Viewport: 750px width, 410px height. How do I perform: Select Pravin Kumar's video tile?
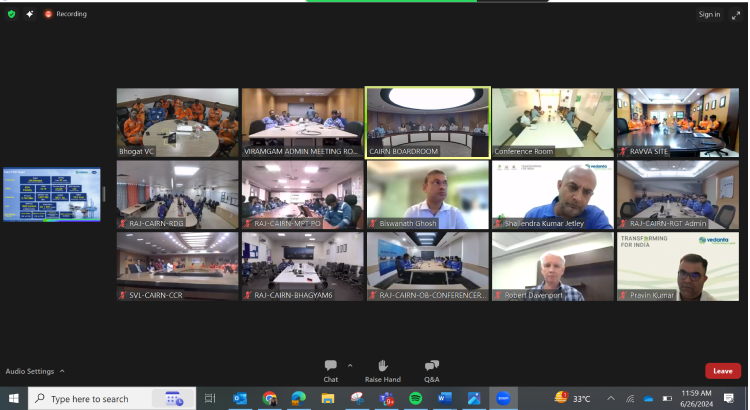(677, 266)
